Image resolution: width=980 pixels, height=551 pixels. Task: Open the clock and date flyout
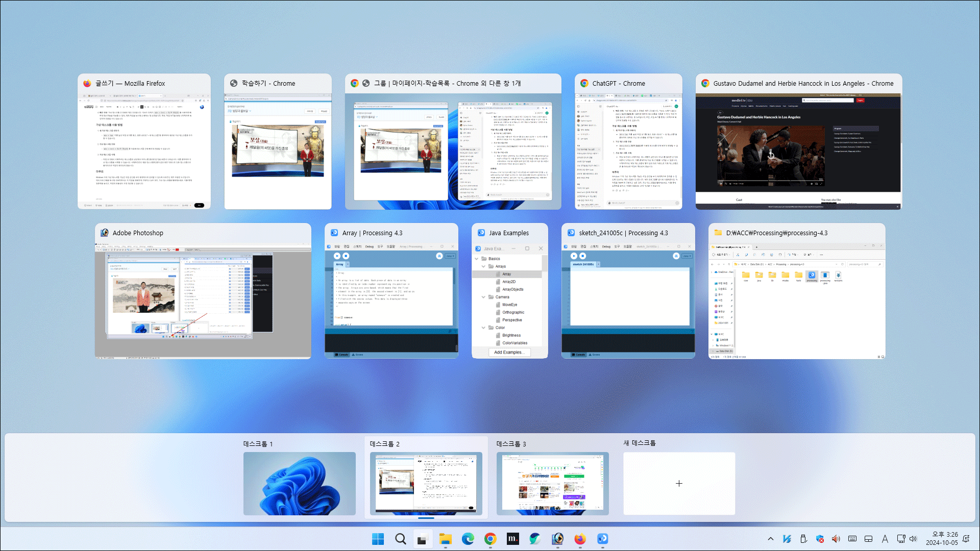click(942, 539)
